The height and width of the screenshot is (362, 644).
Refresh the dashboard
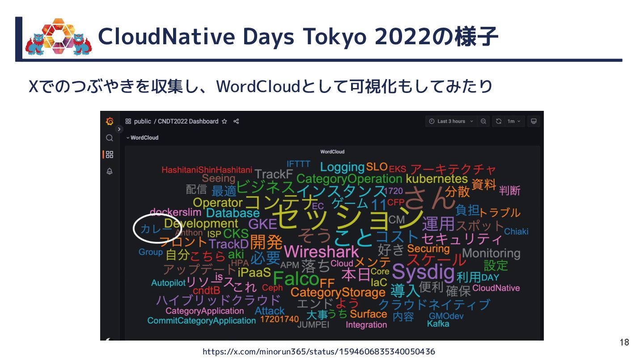pos(498,121)
